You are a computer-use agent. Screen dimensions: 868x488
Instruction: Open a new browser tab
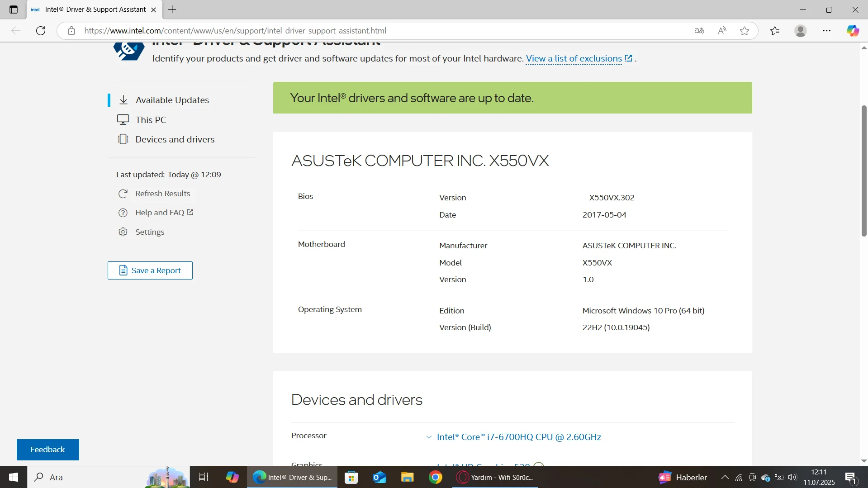click(x=172, y=9)
